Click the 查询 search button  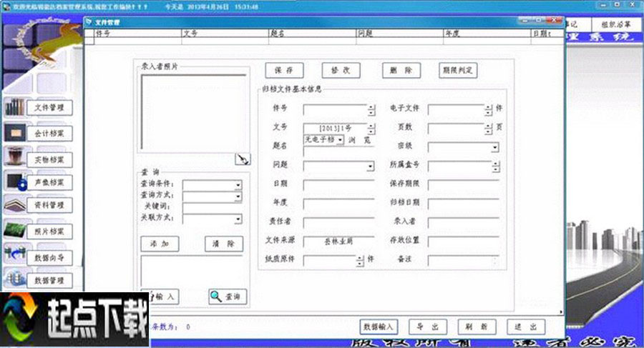point(228,297)
